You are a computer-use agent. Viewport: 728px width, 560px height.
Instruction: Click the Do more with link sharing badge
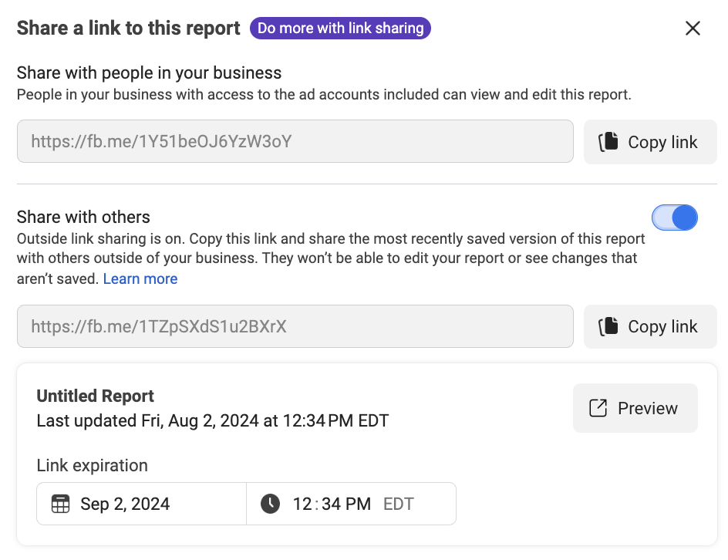[x=340, y=29]
